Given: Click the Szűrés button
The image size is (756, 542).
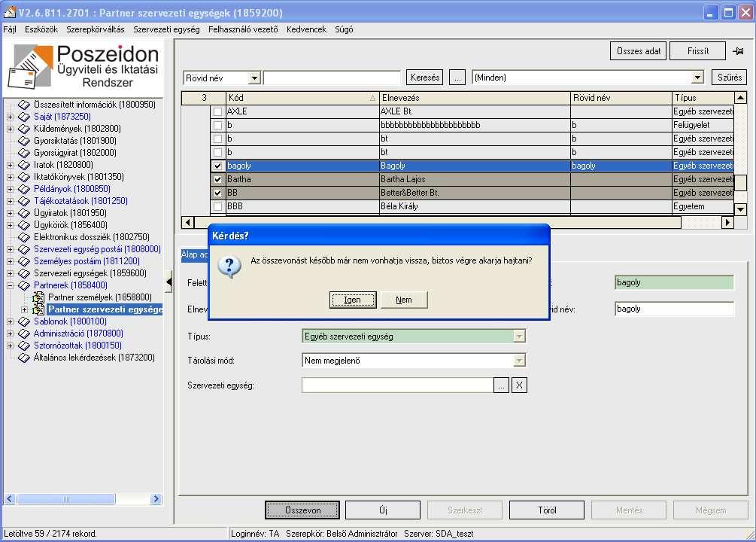Looking at the screenshot, I should click(x=730, y=78).
